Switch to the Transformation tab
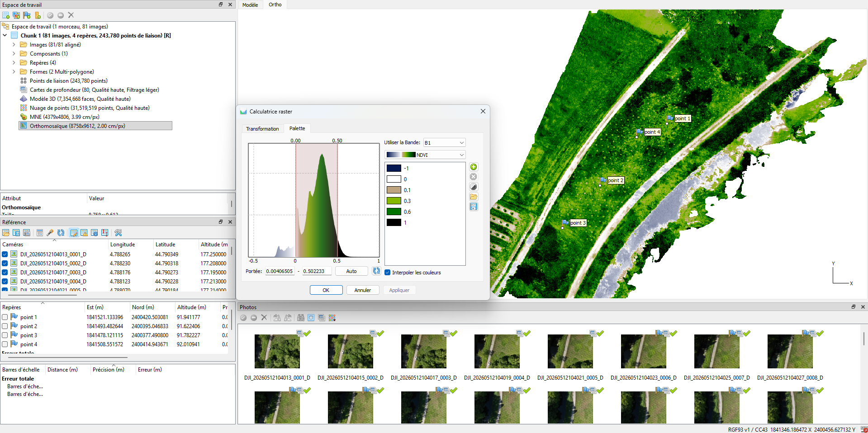Screen dimensions: 868x433 [x=262, y=129]
